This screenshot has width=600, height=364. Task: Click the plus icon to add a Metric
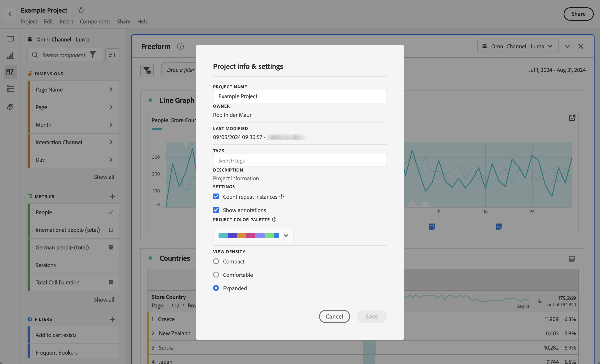click(112, 196)
